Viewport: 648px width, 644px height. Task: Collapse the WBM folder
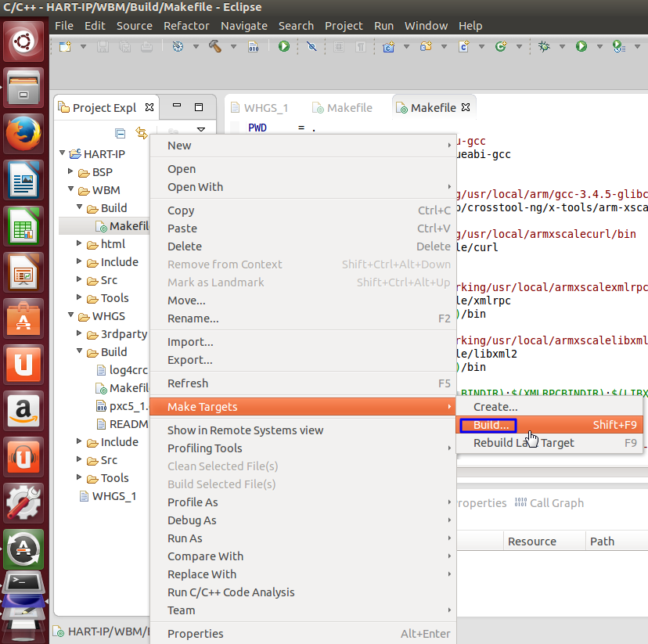pos(70,189)
